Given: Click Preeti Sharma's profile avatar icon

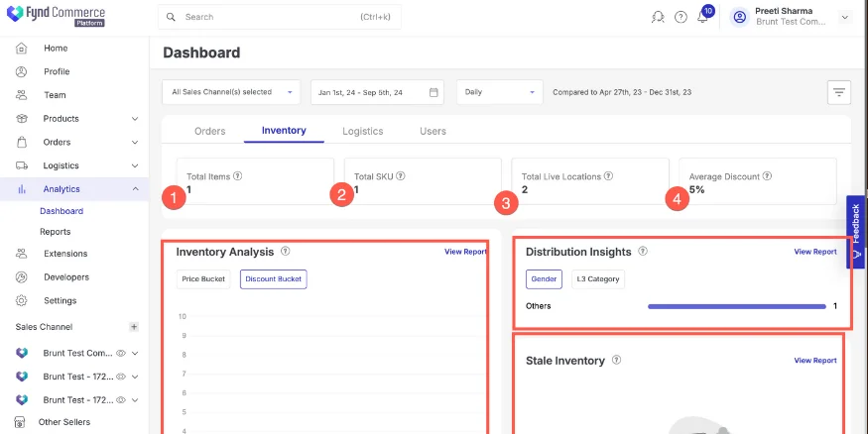Looking at the screenshot, I should (x=740, y=17).
